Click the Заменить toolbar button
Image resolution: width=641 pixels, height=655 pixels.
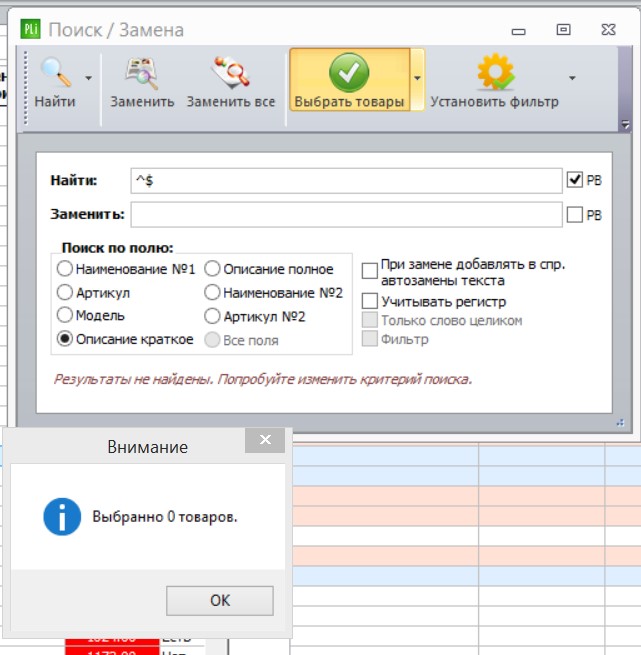tap(142, 82)
